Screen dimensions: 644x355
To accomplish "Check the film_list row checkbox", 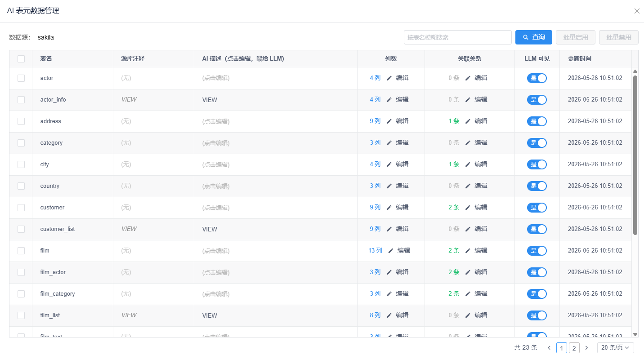I will pyautogui.click(x=21, y=315).
